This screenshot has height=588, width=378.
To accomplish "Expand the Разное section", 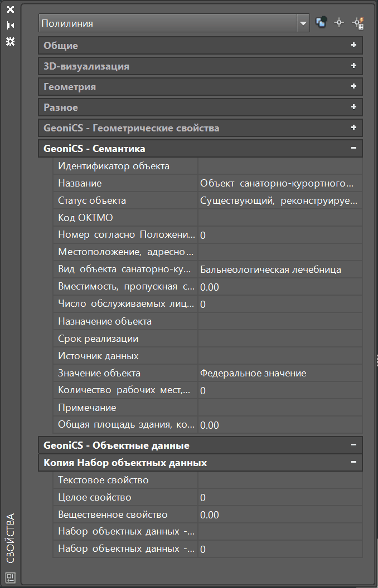I will click(x=353, y=107).
